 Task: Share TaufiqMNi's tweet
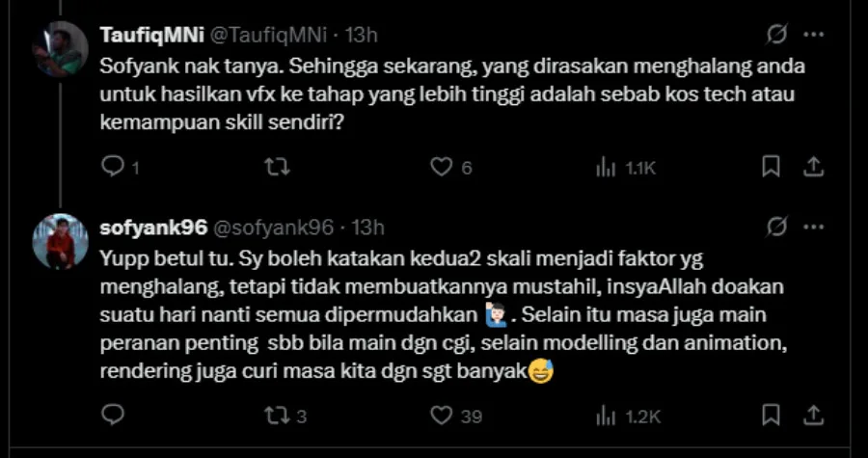pos(813,167)
